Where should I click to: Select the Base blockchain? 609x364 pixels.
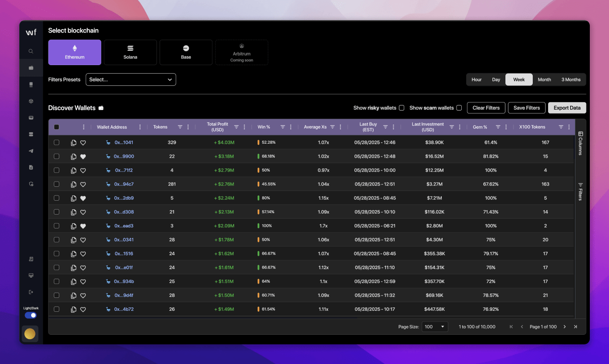tap(186, 52)
